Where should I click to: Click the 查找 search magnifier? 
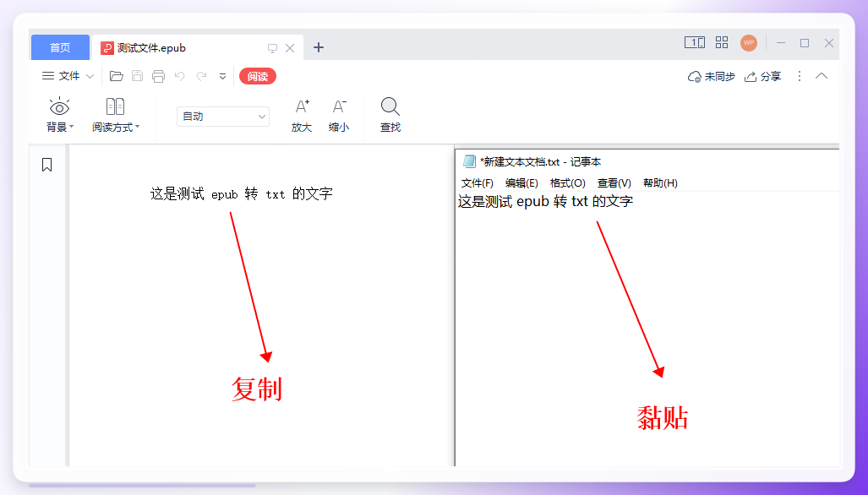click(x=390, y=115)
